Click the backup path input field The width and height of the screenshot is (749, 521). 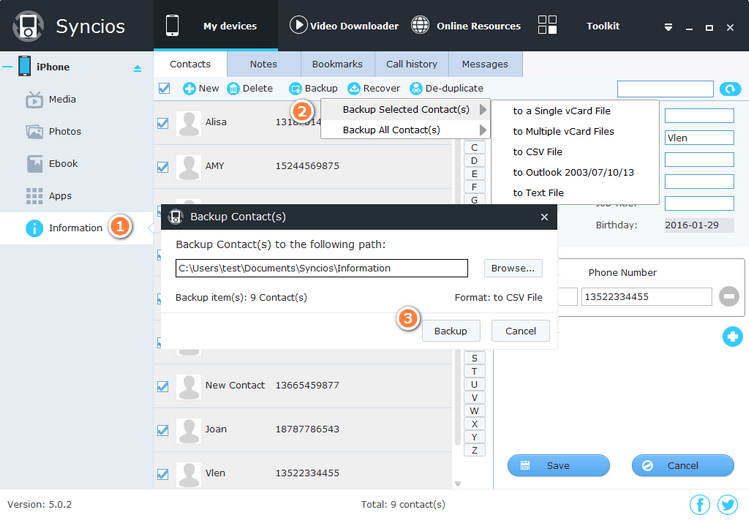(321, 268)
